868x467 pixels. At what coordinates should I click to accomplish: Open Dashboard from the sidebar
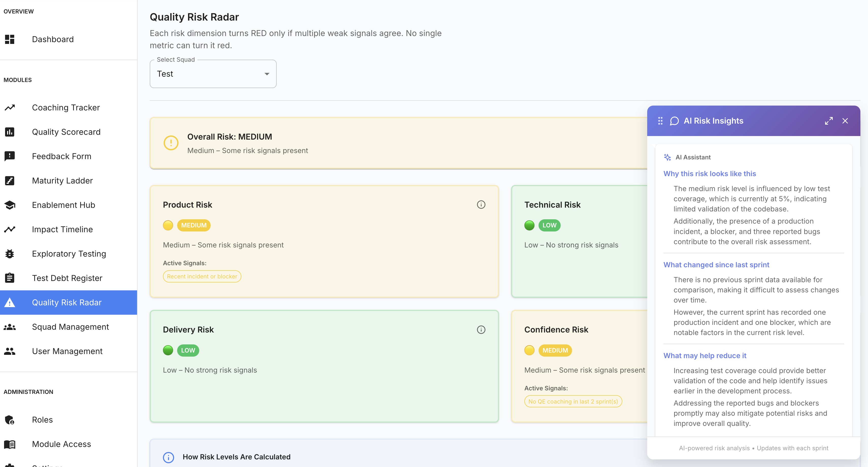(x=69, y=39)
